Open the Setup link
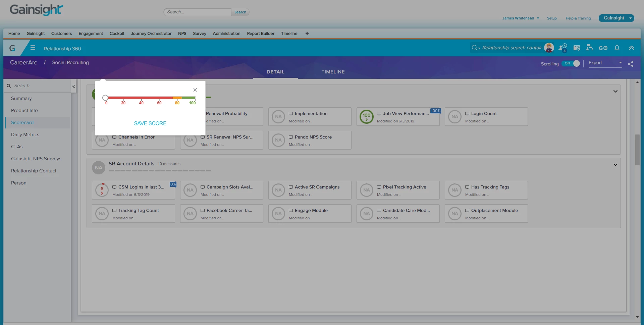 [x=552, y=18]
